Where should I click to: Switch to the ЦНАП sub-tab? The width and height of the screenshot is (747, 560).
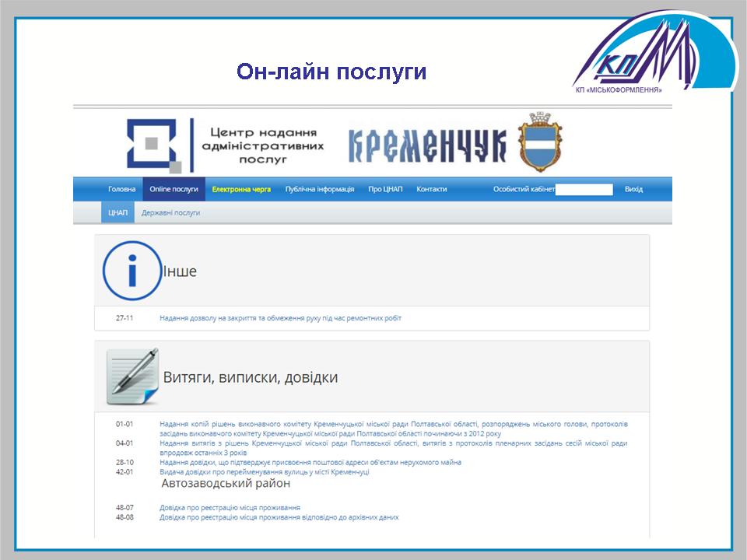117,212
